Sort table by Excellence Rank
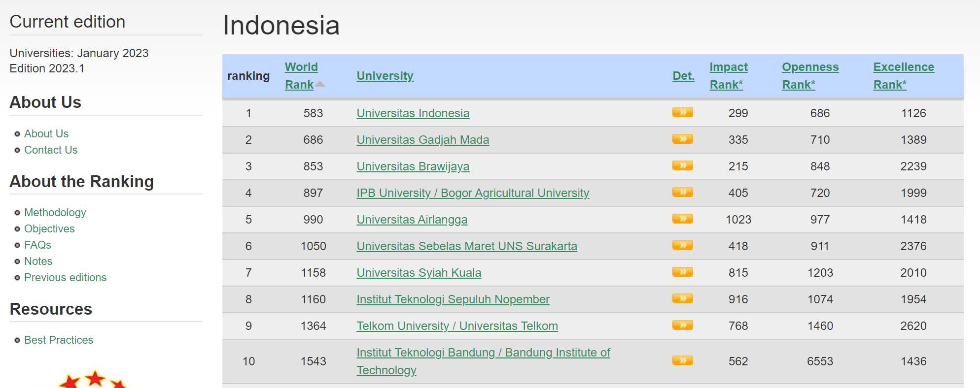 pos(903,75)
